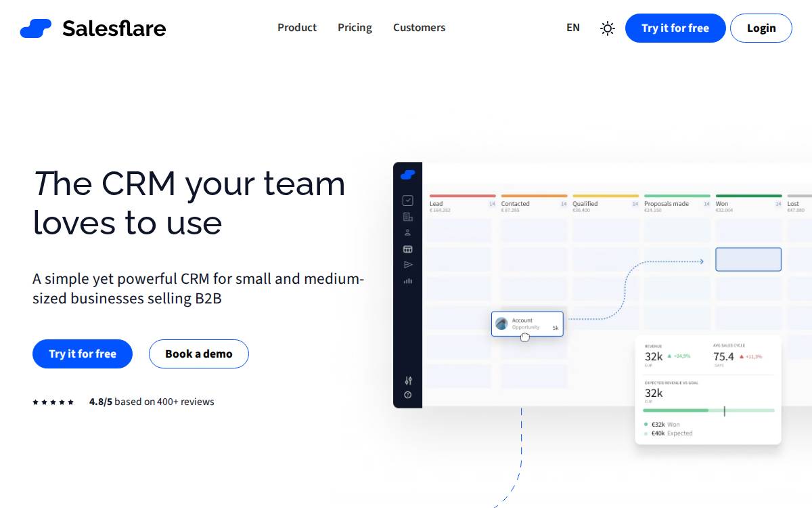This screenshot has width=812, height=508.
Task: Click the Expected Revenue 32k figure
Action: click(654, 393)
